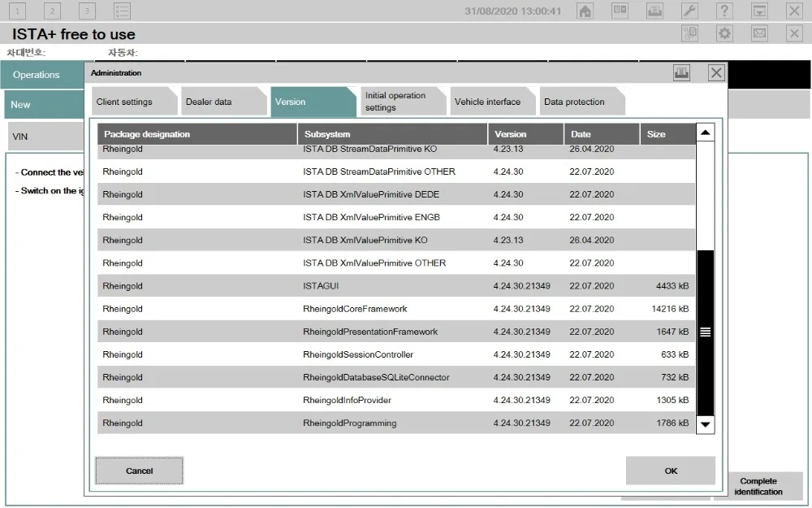This screenshot has height=508, width=812.
Task: Open the wrench settings icon in top toolbar
Action: pyautogui.click(x=689, y=11)
